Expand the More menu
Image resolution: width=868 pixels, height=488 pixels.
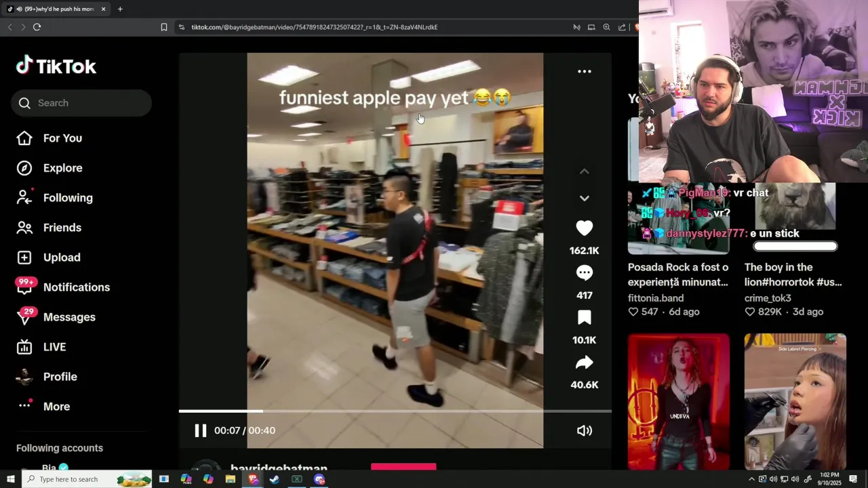(56, 407)
